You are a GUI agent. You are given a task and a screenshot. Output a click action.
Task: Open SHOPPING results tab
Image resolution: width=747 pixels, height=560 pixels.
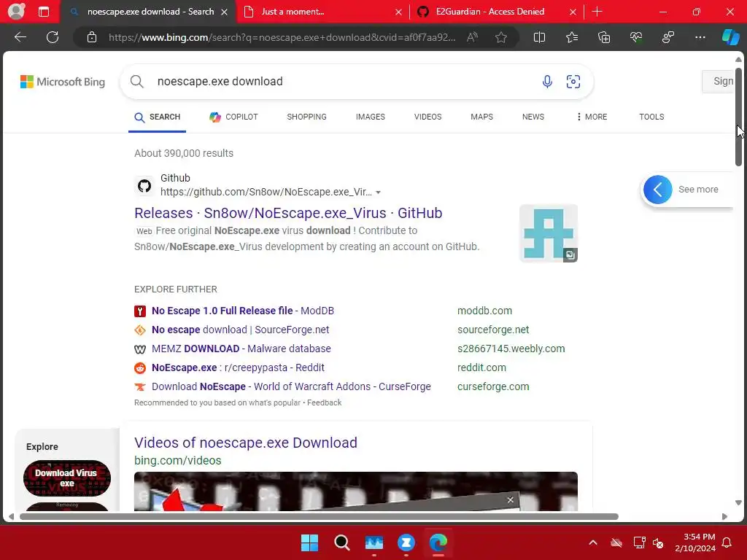(x=307, y=117)
